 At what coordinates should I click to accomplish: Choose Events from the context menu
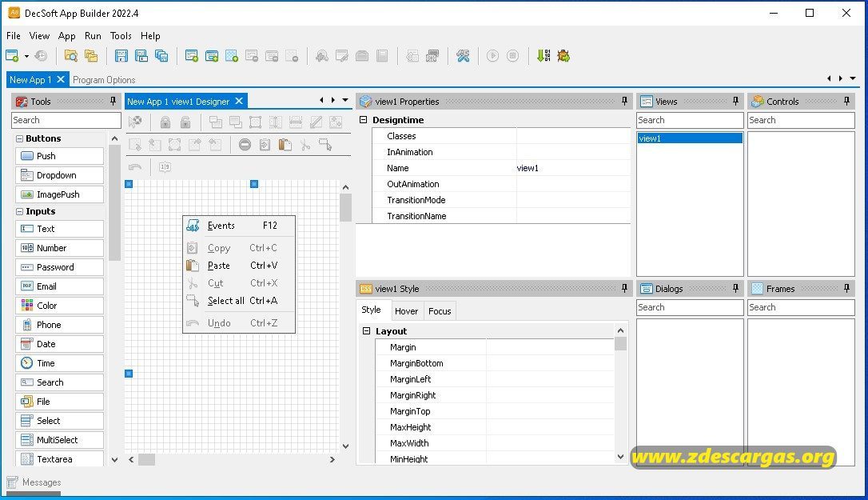(239, 226)
